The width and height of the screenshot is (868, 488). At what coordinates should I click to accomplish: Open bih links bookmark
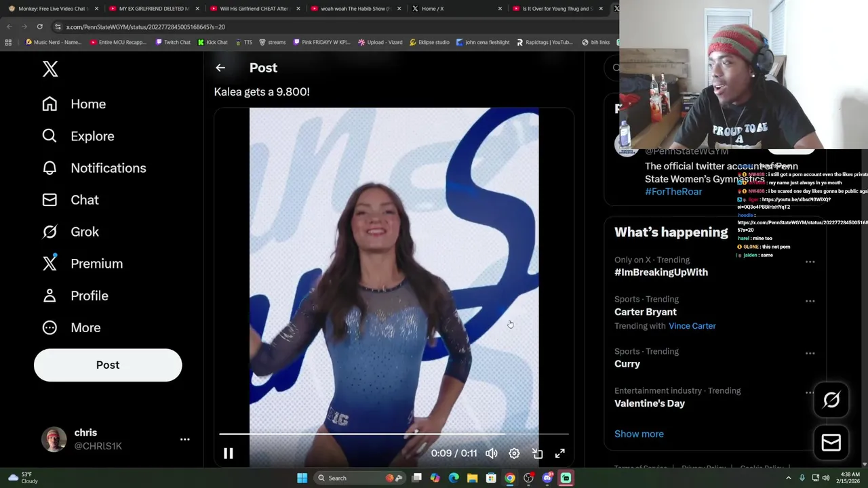click(x=595, y=42)
